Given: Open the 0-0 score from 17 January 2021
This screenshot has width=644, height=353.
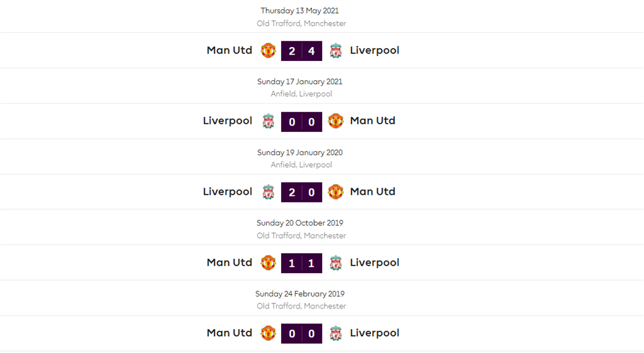Looking at the screenshot, I should [x=302, y=121].
